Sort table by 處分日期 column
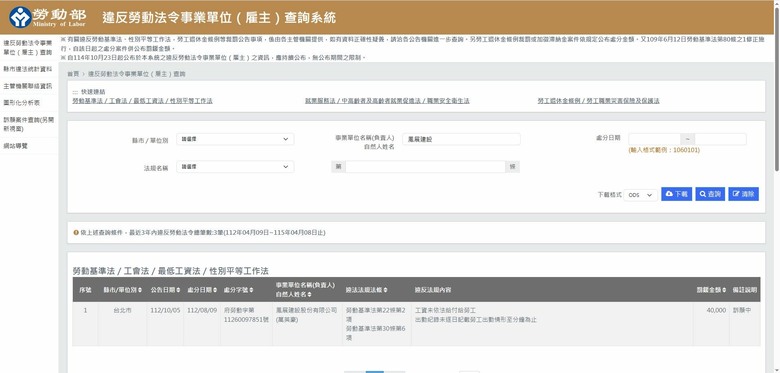This screenshot has width=780, height=373. tap(202, 290)
